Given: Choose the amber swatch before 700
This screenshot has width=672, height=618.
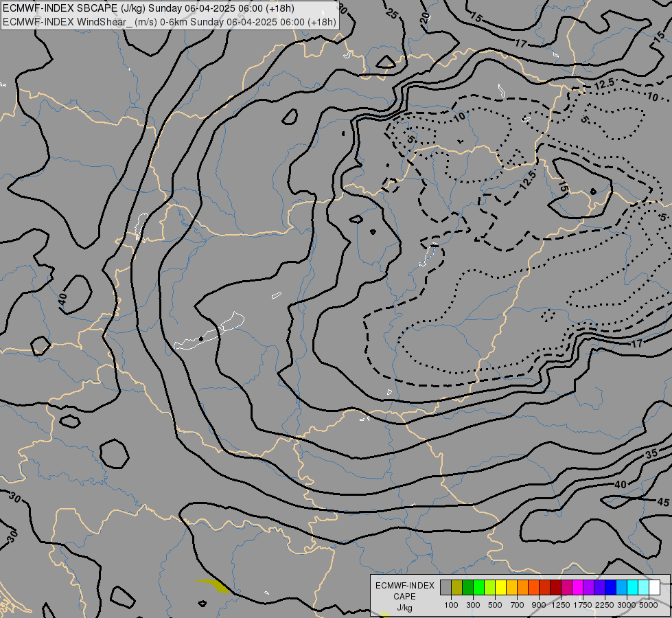Looking at the screenshot, I should tap(511, 588).
